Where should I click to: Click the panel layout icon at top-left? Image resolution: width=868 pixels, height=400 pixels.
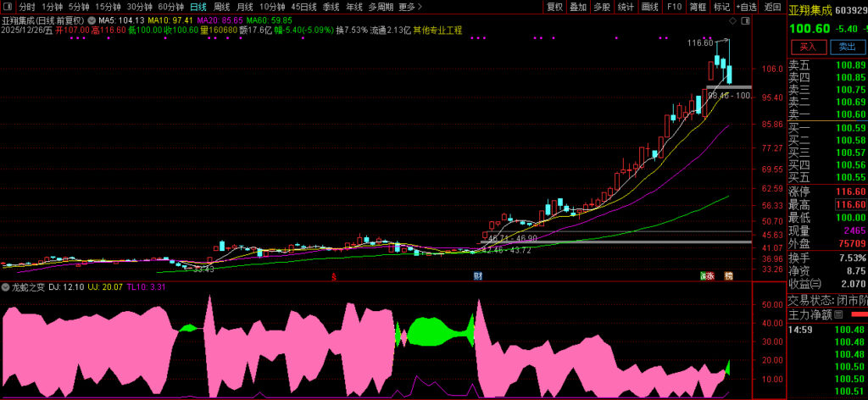[8, 7]
